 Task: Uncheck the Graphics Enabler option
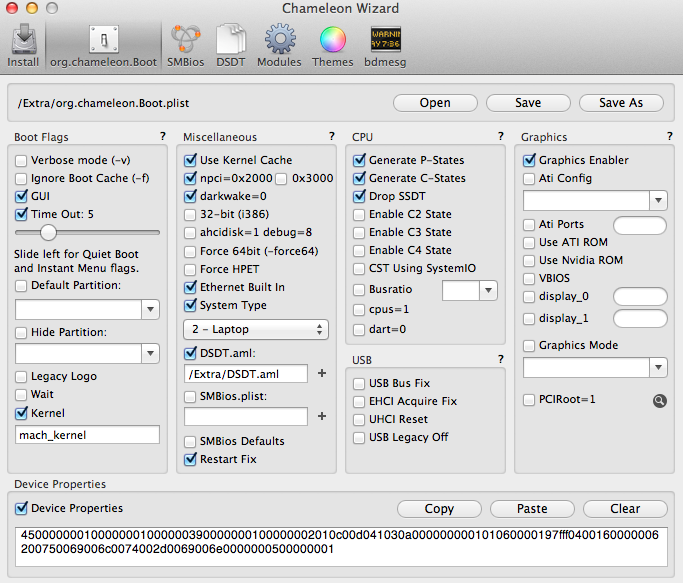click(530, 160)
